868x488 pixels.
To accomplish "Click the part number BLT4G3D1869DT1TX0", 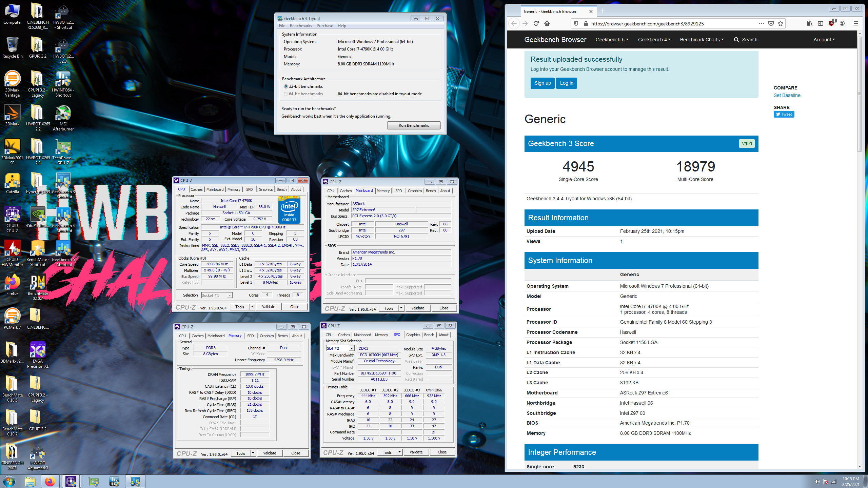I will pyautogui.click(x=379, y=373).
